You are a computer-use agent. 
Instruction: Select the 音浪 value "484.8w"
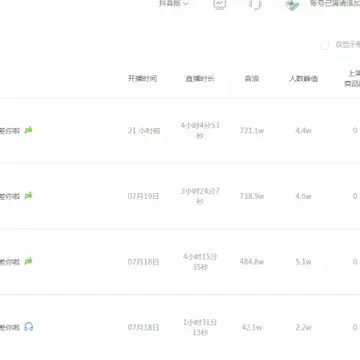[x=252, y=262]
